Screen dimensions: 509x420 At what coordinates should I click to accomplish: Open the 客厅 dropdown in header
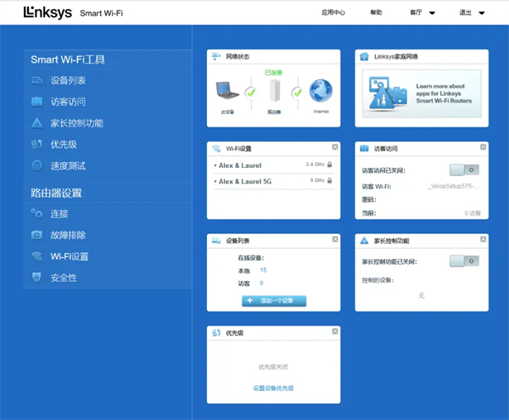(422, 13)
